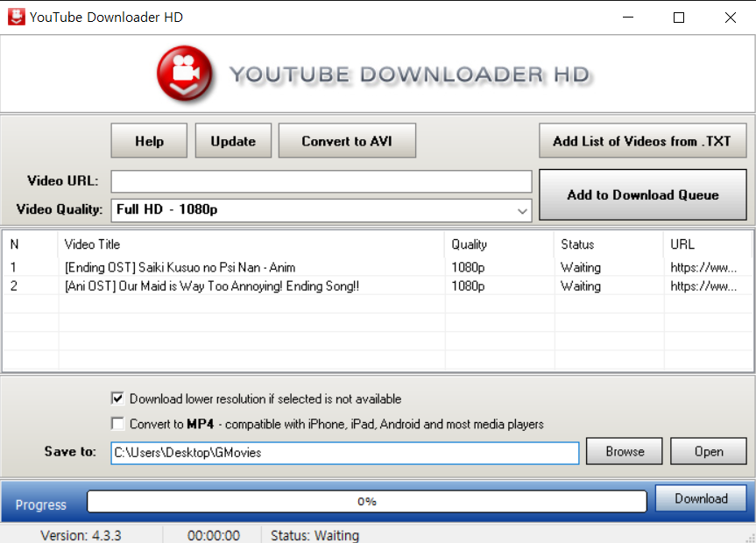Screen dimensions: 756x543
Task: Minimize the YouTube Downloader HD window
Action: [x=628, y=18]
